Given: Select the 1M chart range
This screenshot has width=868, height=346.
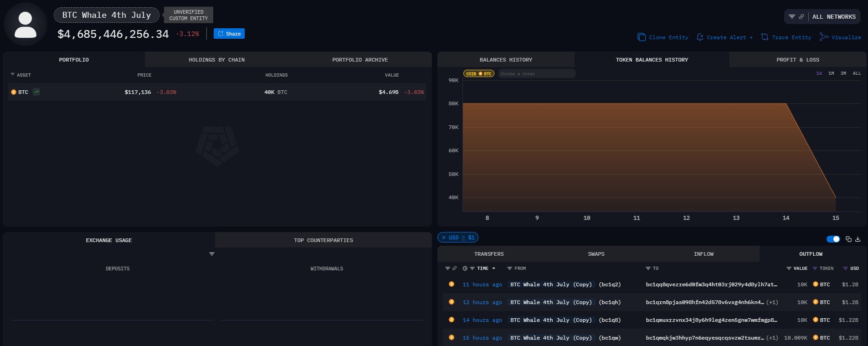Looking at the screenshot, I should [831, 73].
